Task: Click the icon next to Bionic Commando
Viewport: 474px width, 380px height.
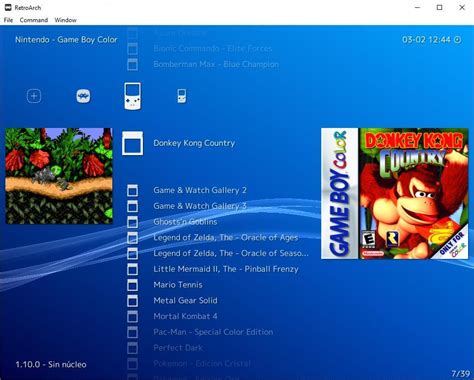Action: [x=132, y=49]
